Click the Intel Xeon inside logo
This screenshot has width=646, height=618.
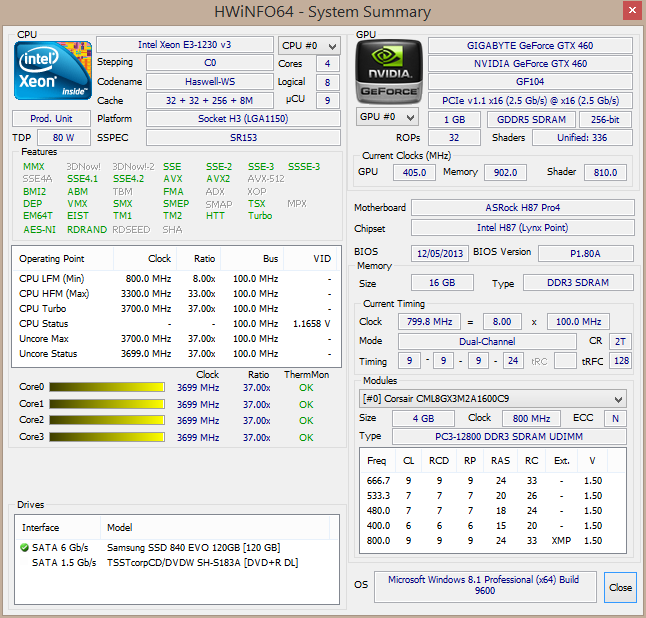pyautogui.click(x=52, y=70)
